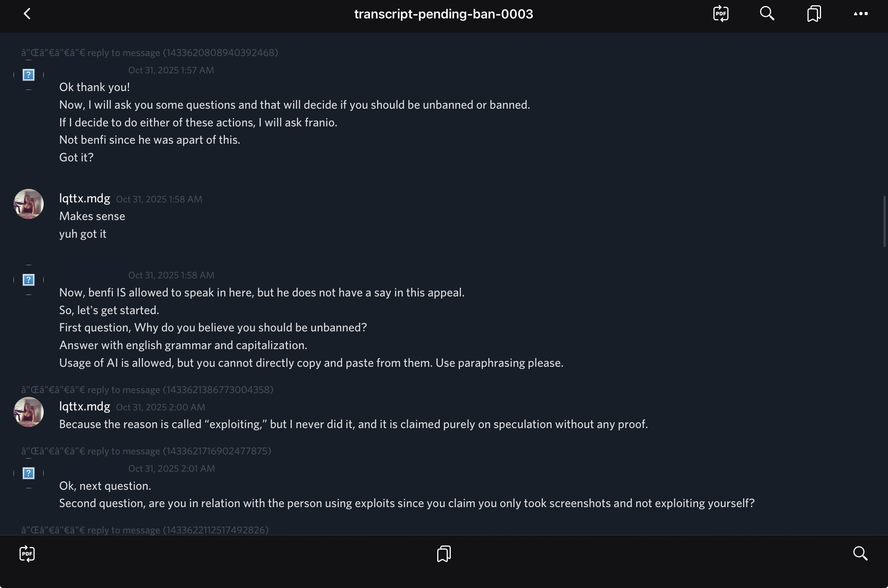Click lqttx.mdg username at 1:58 AM
Image resolution: width=888 pixels, height=588 pixels.
85,198
